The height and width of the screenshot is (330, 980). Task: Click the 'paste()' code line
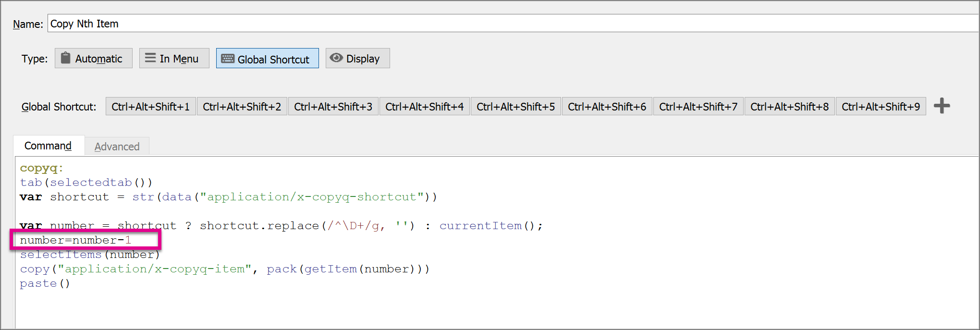coord(45,283)
